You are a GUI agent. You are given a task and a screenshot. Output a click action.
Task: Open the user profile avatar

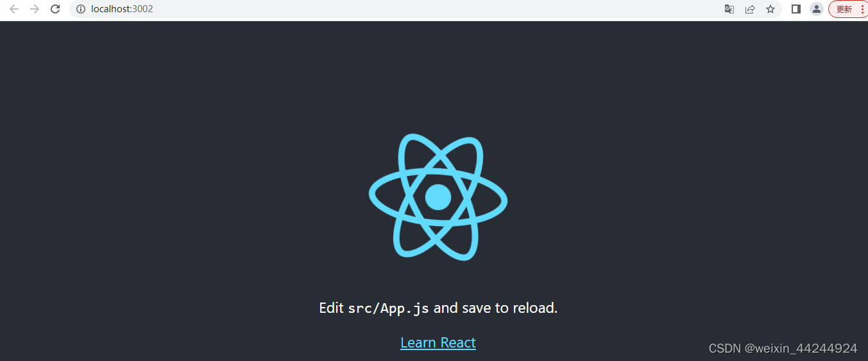[817, 9]
